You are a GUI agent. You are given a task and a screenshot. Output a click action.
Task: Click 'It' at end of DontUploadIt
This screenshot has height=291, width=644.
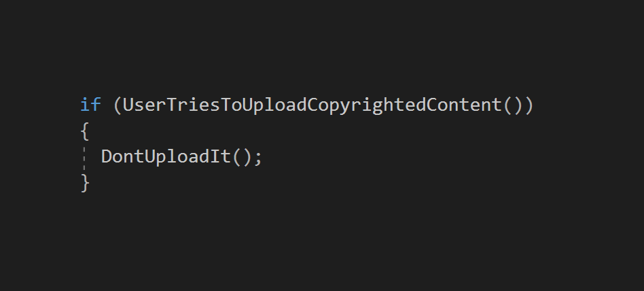coord(219,156)
